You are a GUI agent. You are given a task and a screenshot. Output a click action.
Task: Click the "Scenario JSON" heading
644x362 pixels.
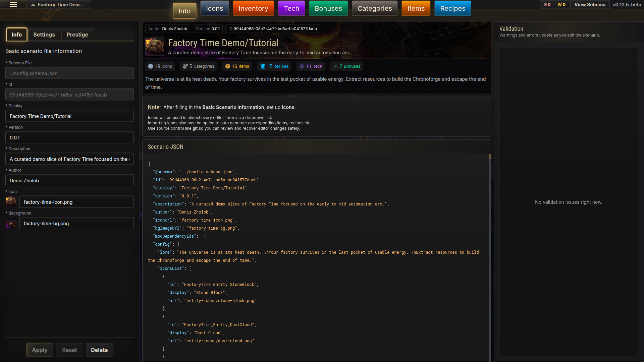tap(166, 147)
